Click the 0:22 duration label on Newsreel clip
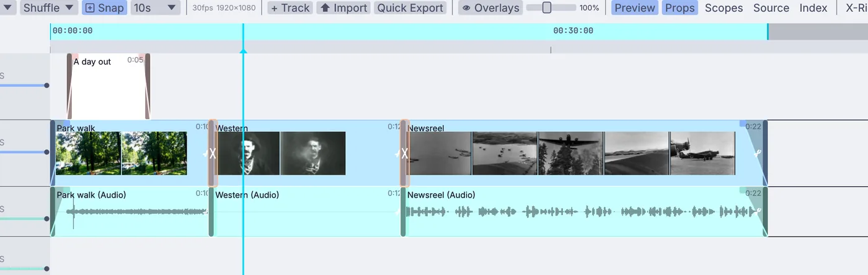Viewport: 868px width, 275px height. coord(753,126)
